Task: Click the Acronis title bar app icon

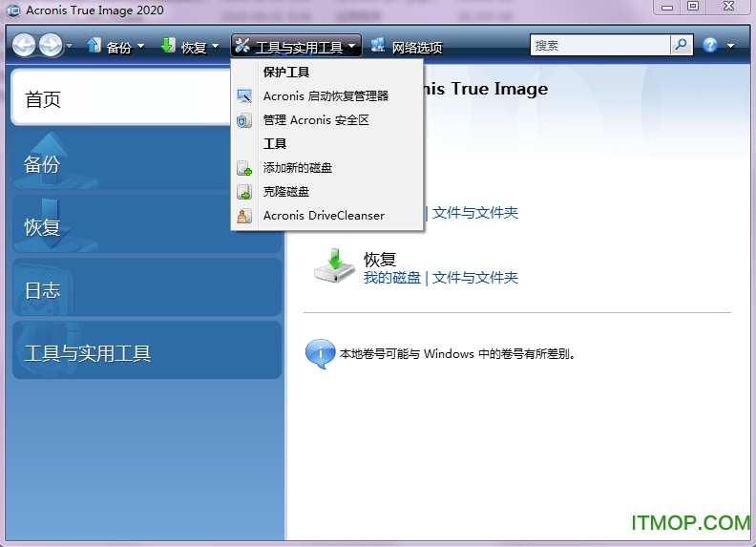Action: (x=13, y=11)
